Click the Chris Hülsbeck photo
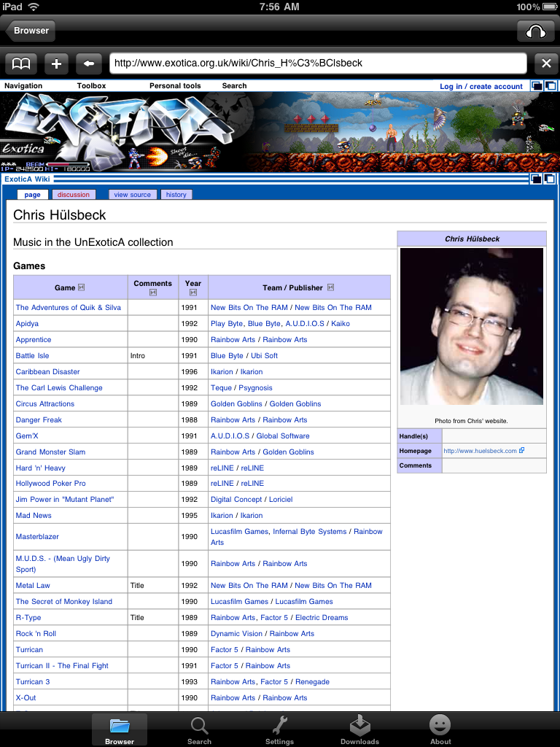Screen dimensions: 560x747 472,326
